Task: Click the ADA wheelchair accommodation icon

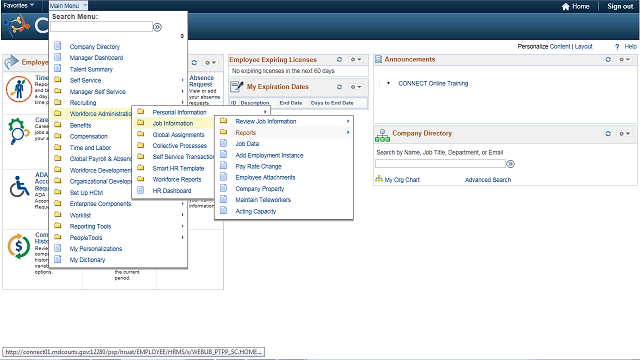Action: click(x=20, y=187)
